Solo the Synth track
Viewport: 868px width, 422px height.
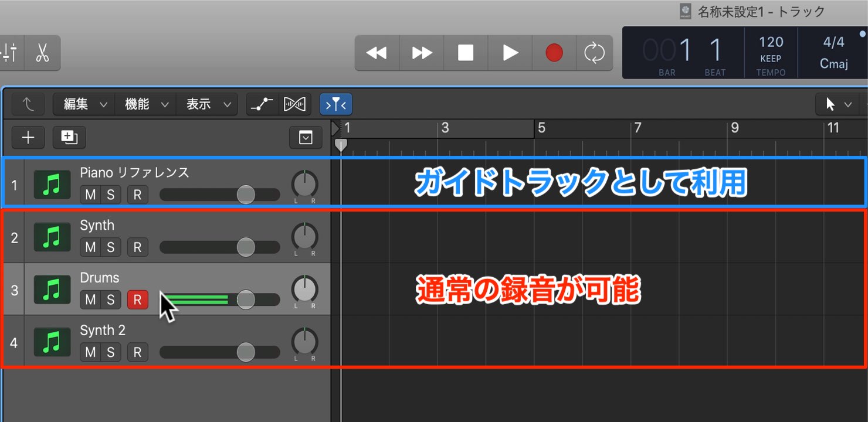pyautogui.click(x=110, y=247)
